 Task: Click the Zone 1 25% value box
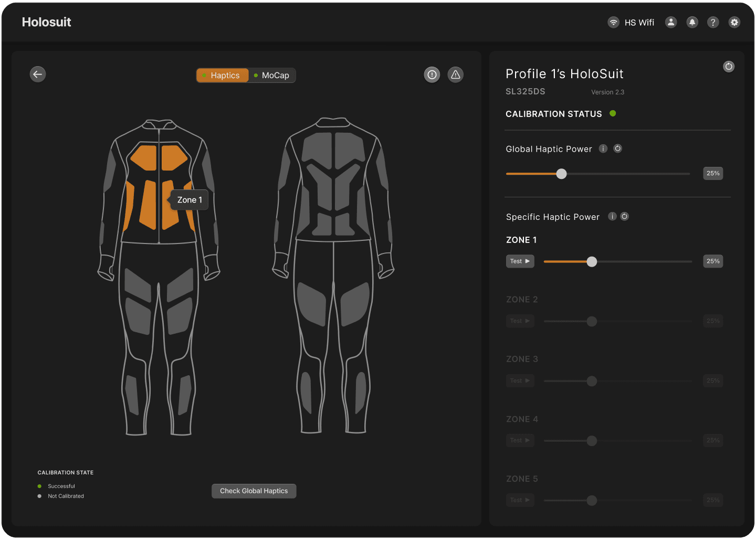pos(713,261)
